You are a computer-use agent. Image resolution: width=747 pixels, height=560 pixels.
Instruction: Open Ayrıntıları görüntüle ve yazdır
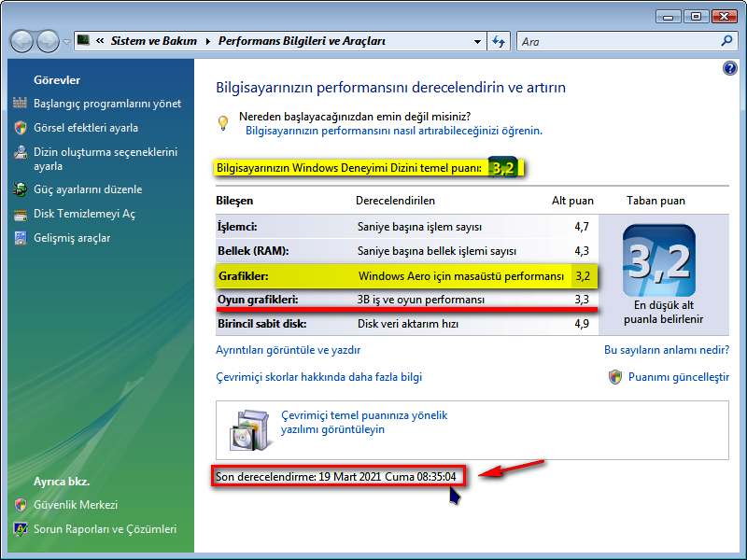[289, 350]
